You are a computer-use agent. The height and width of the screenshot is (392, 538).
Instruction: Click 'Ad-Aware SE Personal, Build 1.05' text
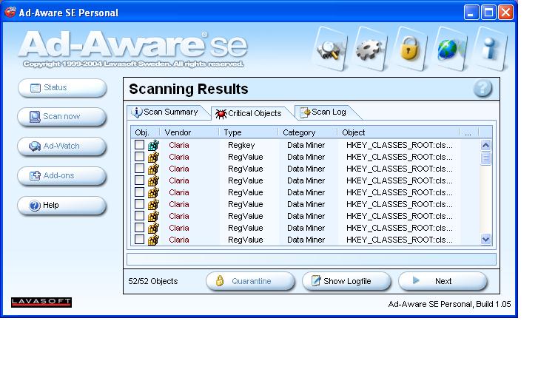point(449,304)
